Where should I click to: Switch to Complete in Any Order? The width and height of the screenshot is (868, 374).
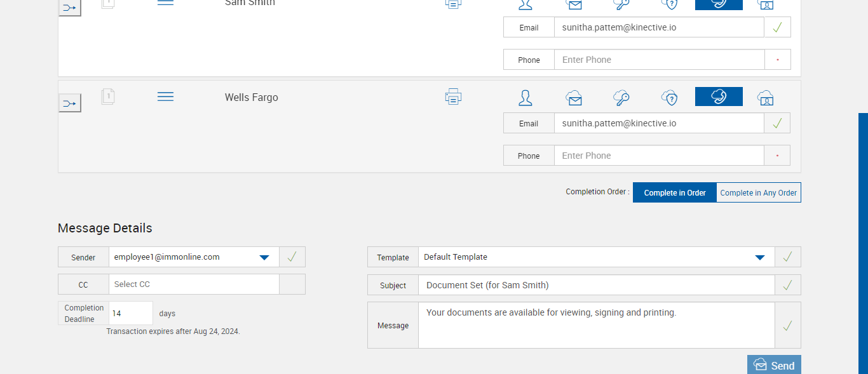pyautogui.click(x=758, y=192)
